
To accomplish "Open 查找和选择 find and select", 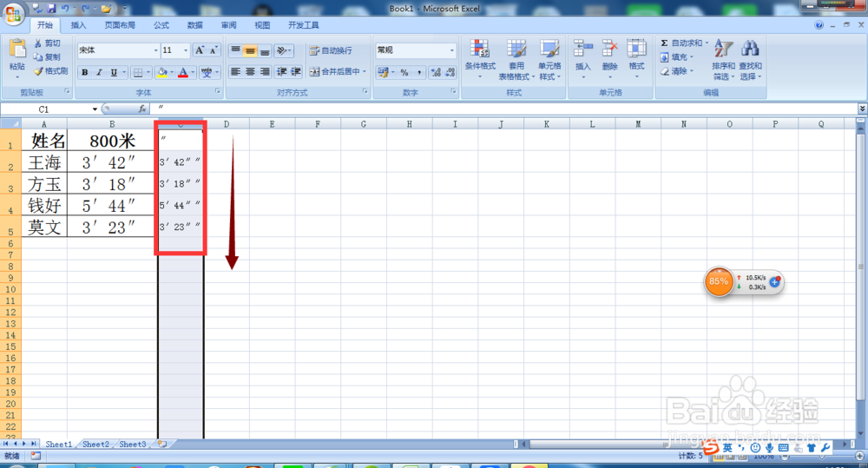I will point(751,59).
